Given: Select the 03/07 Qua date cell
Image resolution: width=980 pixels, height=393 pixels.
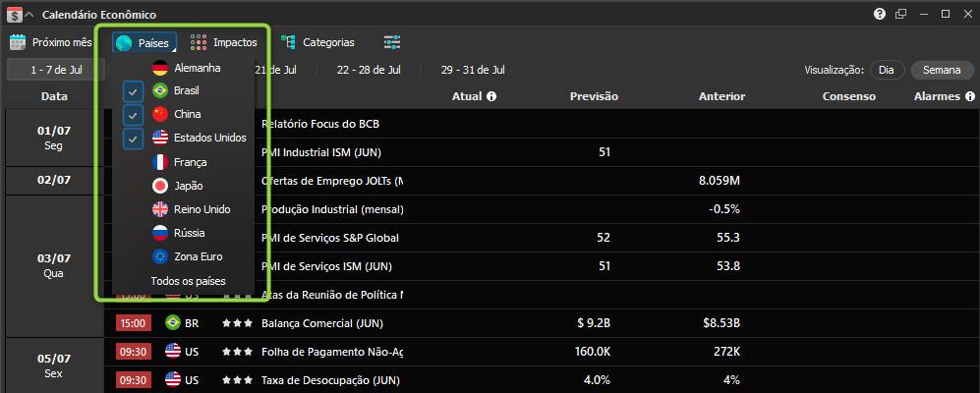Looking at the screenshot, I should (x=54, y=265).
